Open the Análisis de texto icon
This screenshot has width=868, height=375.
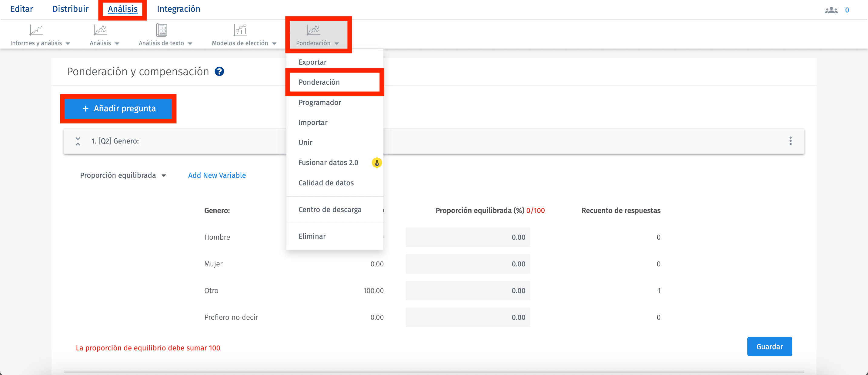[x=162, y=30]
